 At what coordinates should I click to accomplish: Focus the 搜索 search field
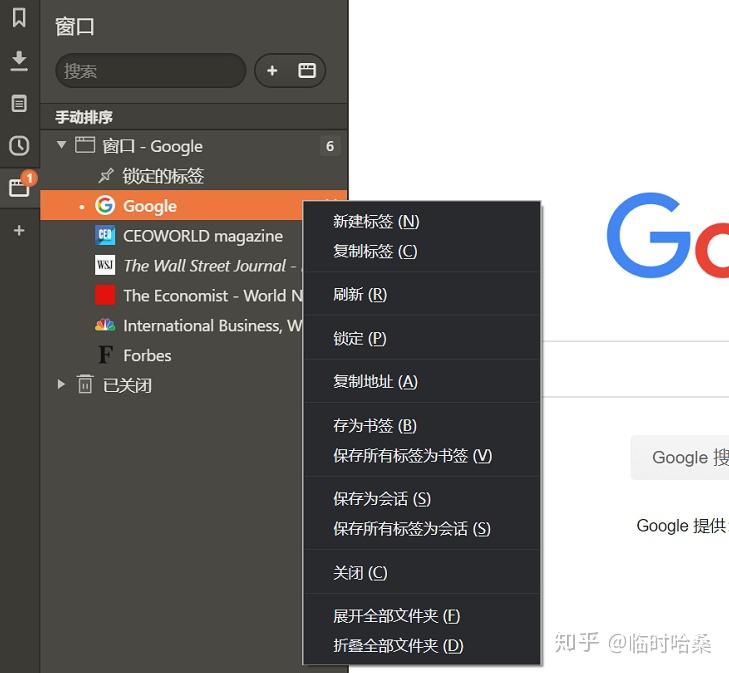(151, 71)
